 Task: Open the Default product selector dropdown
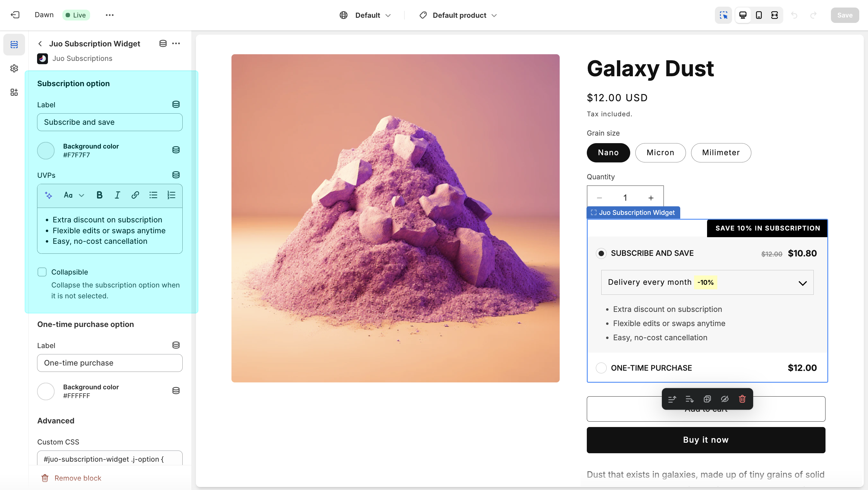click(458, 15)
